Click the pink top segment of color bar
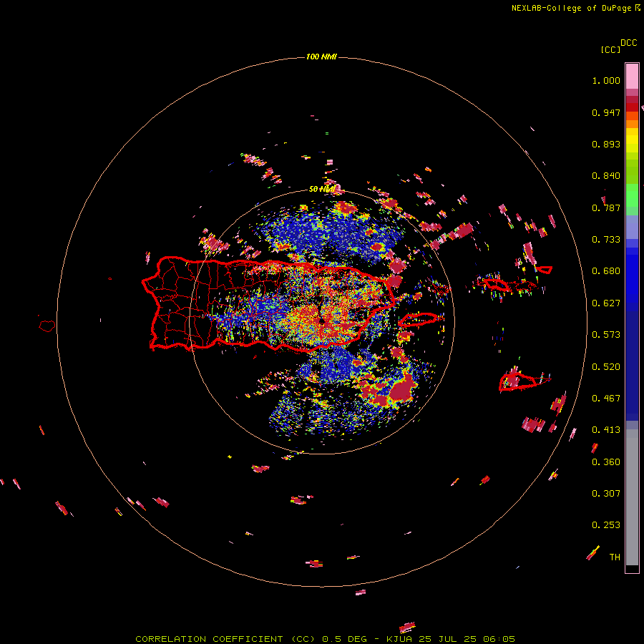Image resolution: width=644 pixels, height=644 pixels. click(632, 76)
